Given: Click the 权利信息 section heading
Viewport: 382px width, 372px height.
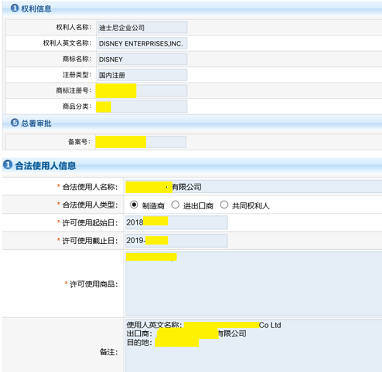Looking at the screenshot, I should [x=36, y=8].
